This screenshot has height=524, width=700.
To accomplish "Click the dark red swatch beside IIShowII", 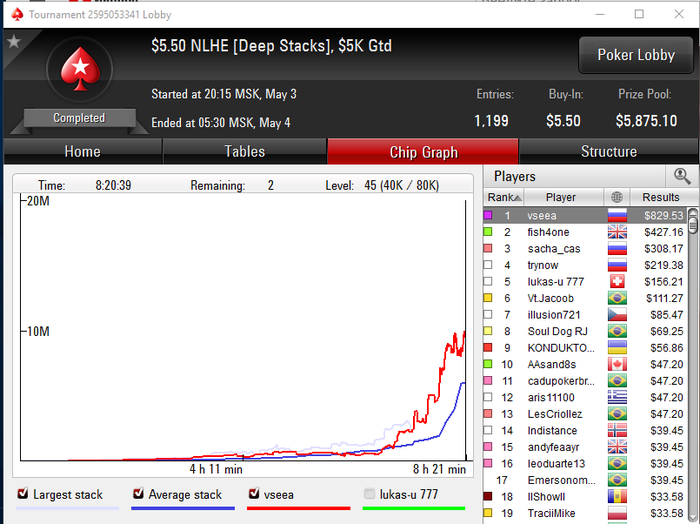I will pyautogui.click(x=488, y=496).
